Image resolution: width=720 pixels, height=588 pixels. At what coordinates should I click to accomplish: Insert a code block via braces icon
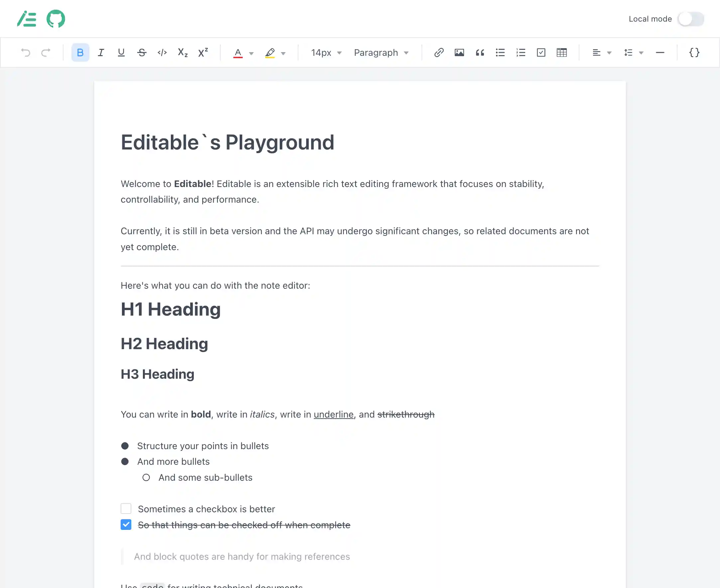pos(694,52)
